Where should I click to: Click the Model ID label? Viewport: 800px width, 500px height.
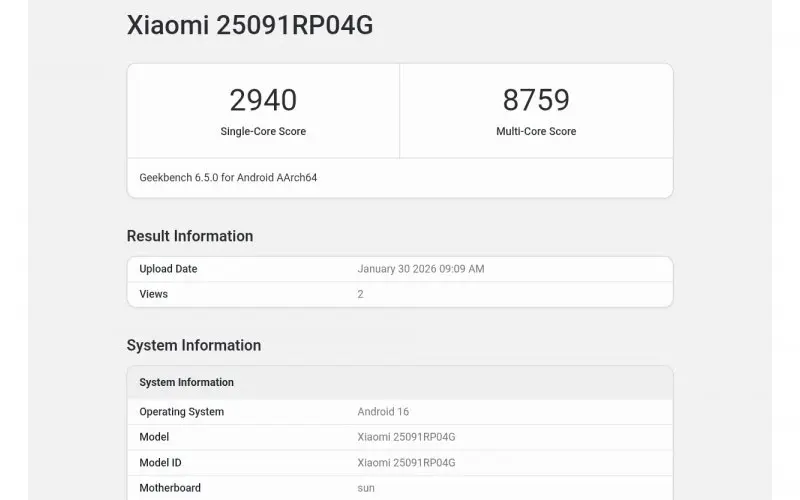point(160,463)
